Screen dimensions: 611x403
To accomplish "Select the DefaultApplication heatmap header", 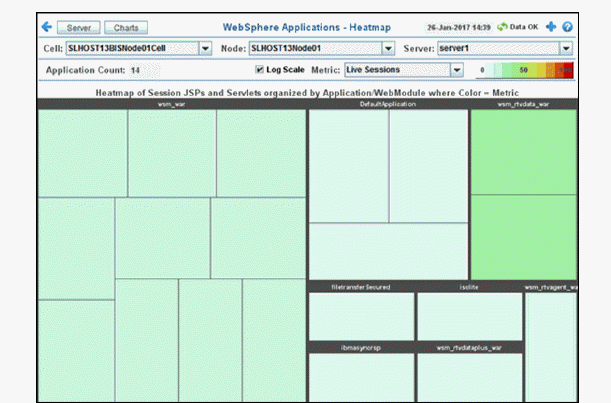I will point(388,104).
